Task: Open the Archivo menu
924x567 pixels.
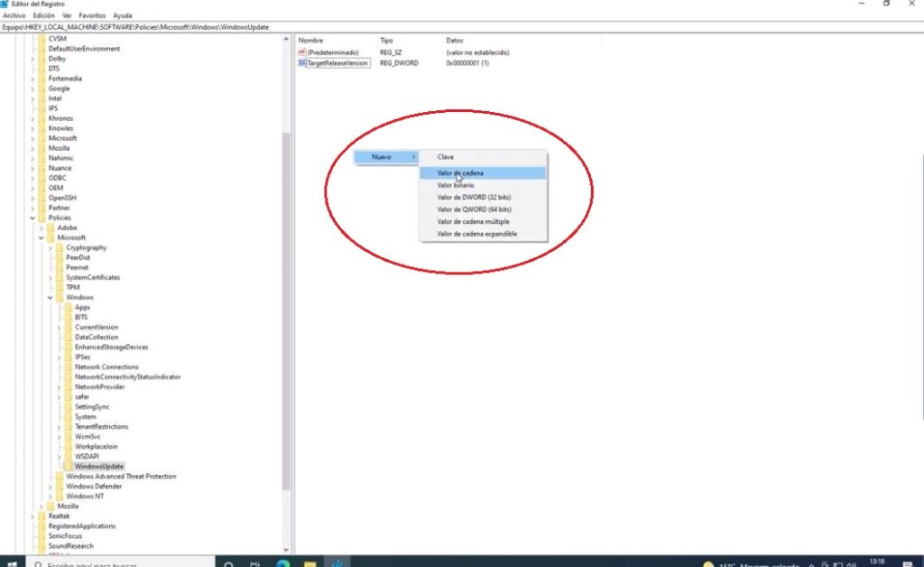Action: click(14, 15)
